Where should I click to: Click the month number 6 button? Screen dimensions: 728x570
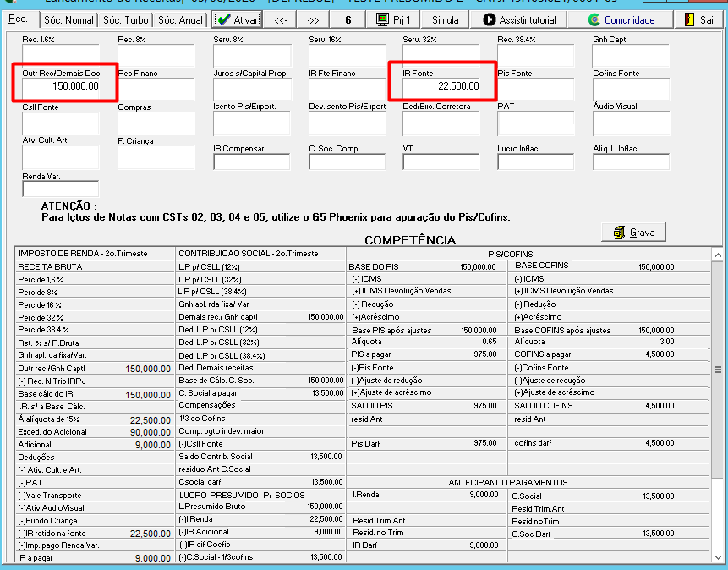[x=348, y=20]
